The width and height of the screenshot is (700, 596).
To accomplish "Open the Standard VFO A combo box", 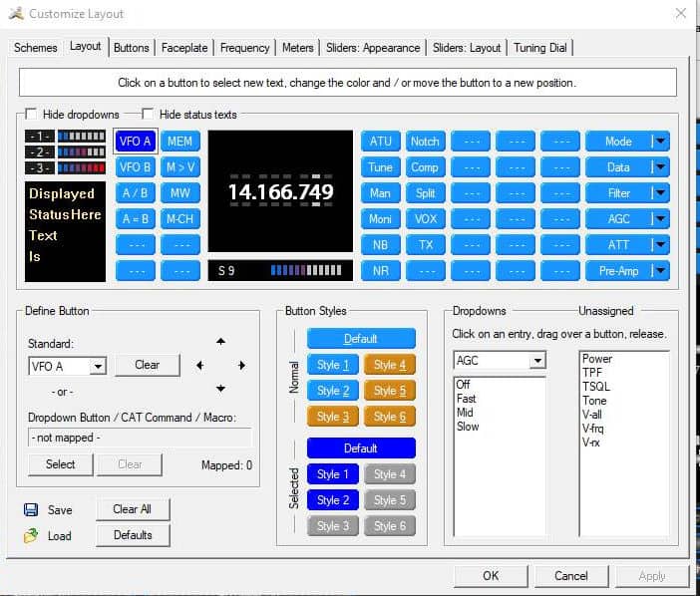I will tap(68, 366).
